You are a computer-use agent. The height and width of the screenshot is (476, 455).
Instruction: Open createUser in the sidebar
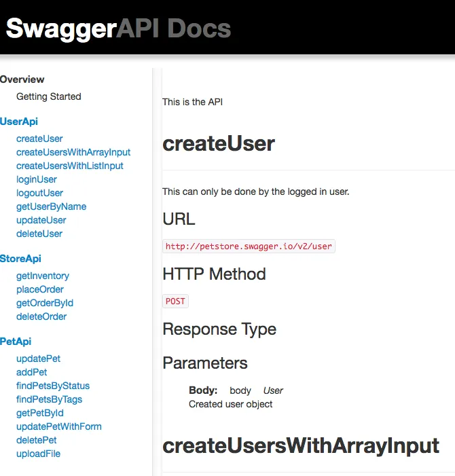coord(39,139)
